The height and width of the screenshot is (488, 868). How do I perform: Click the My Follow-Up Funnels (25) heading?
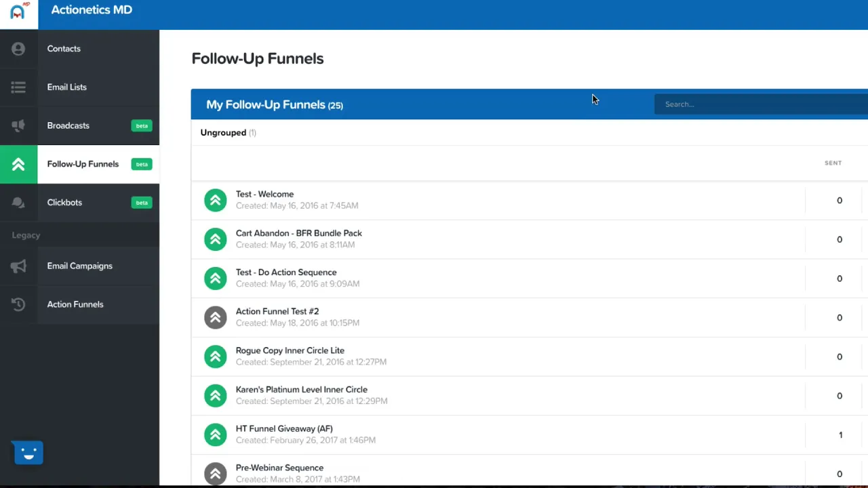tap(275, 105)
